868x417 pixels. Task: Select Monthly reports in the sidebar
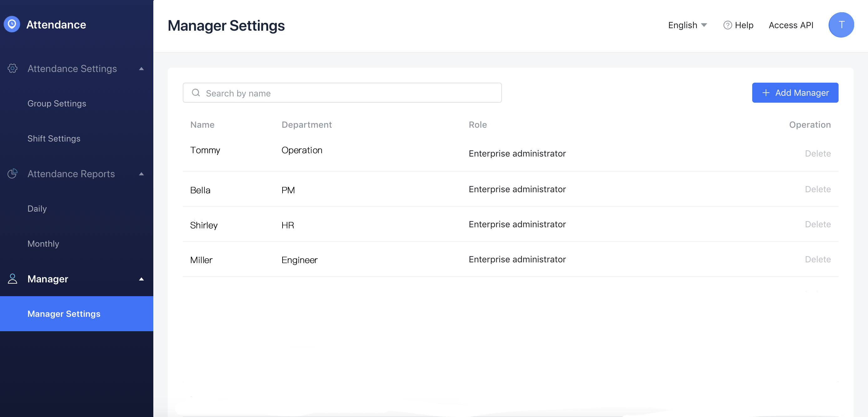click(43, 244)
